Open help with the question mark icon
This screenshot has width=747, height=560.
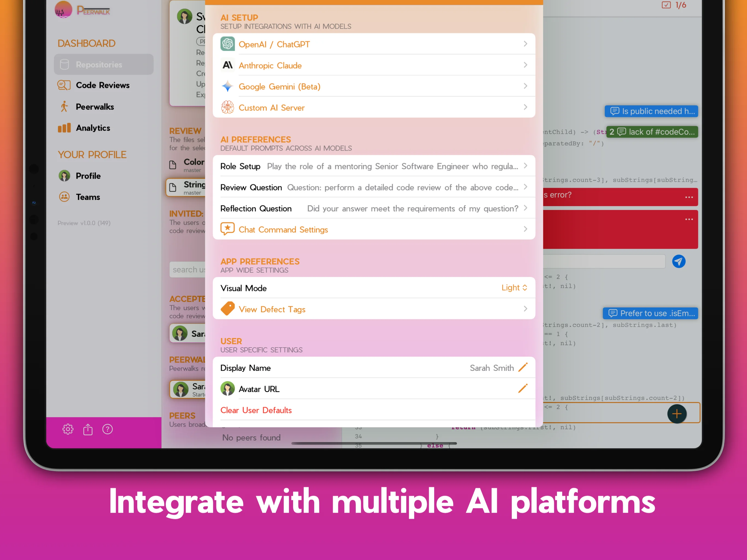pyautogui.click(x=107, y=429)
